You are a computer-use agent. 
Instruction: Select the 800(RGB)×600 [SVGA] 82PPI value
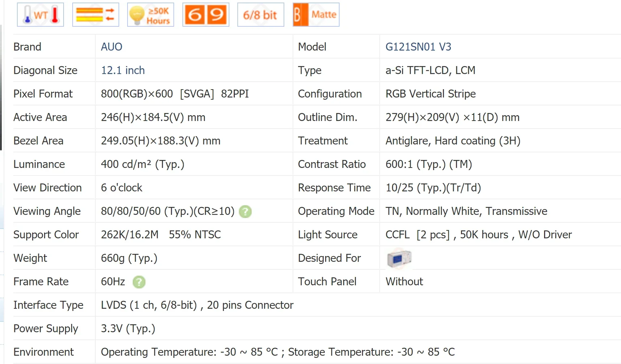pyautogui.click(x=175, y=94)
